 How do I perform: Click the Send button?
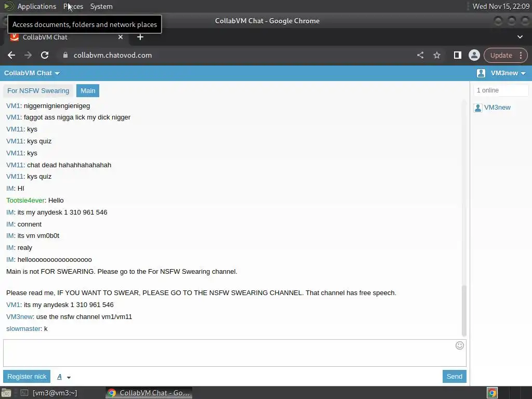pyautogui.click(x=454, y=377)
